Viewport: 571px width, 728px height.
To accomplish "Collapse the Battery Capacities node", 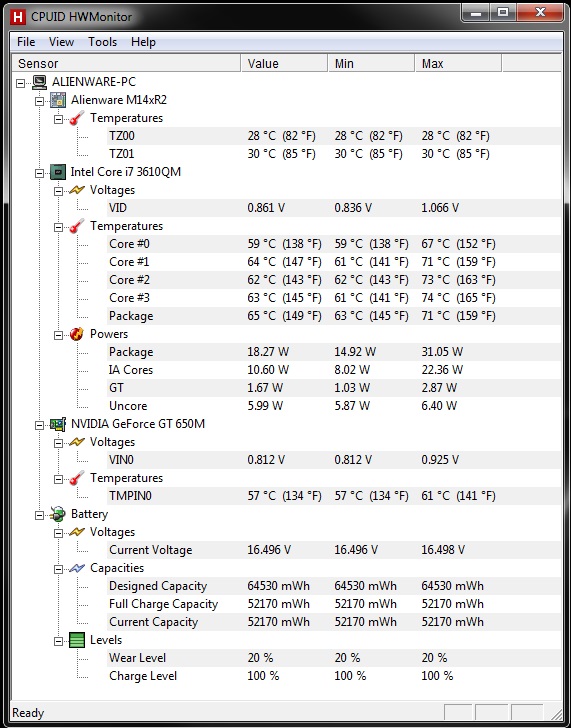I will tap(58, 569).
